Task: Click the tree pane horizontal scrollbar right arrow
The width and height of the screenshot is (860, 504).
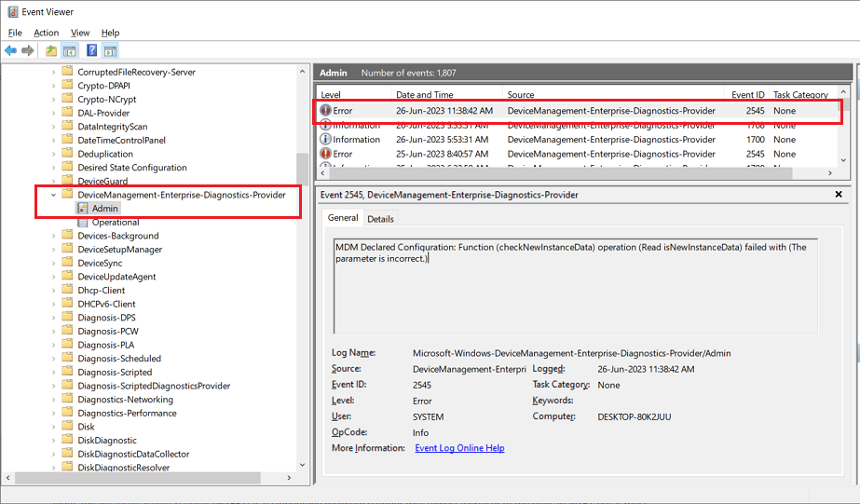Action: pos(289,478)
